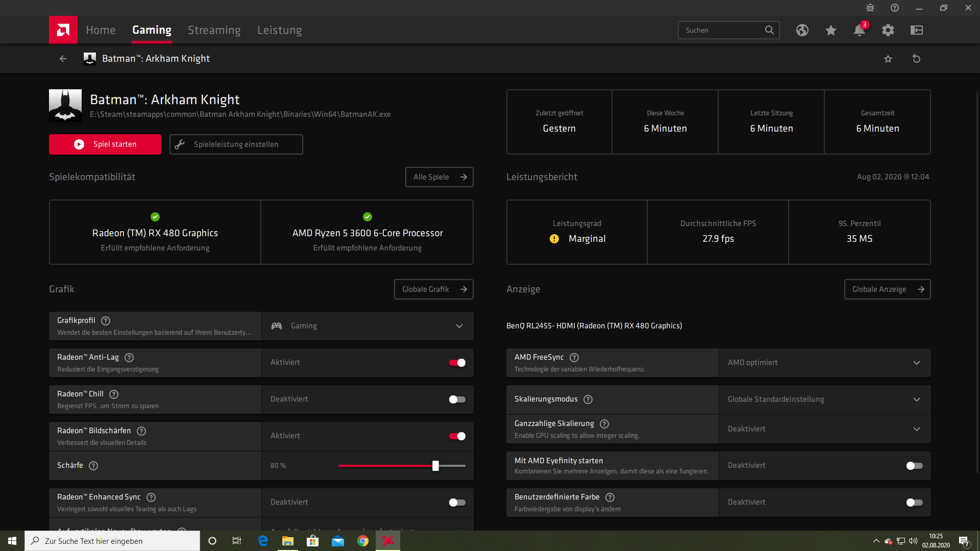
Task: Open settings via the gear icon
Action: [x=888, y=30]
